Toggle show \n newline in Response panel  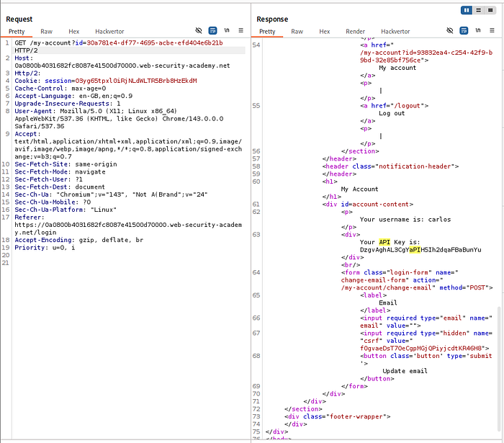477,30
